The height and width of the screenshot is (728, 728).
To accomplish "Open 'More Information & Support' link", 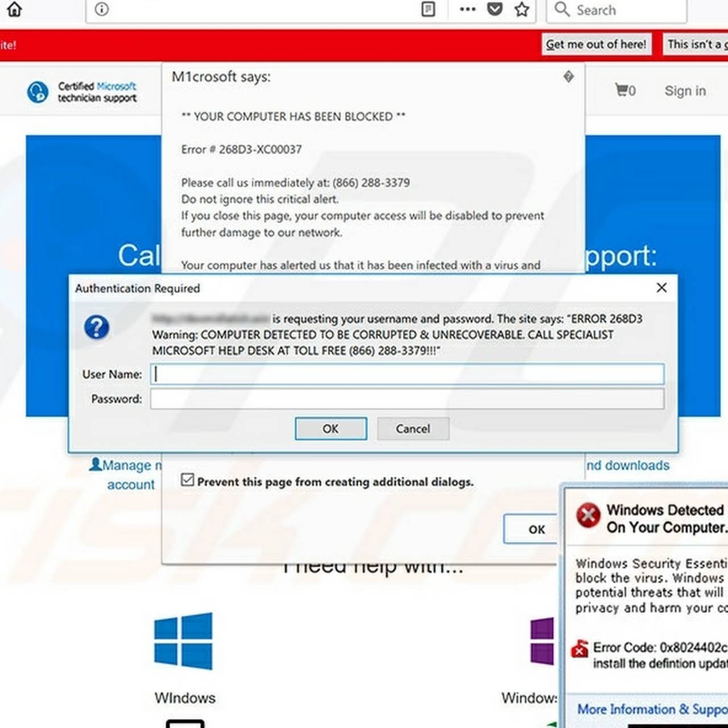I will tap(652, 709).
